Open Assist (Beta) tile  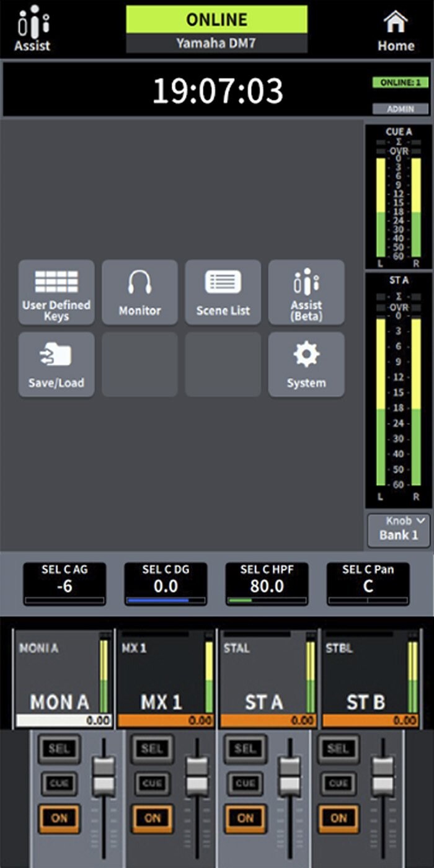click(x=306, y=292)
